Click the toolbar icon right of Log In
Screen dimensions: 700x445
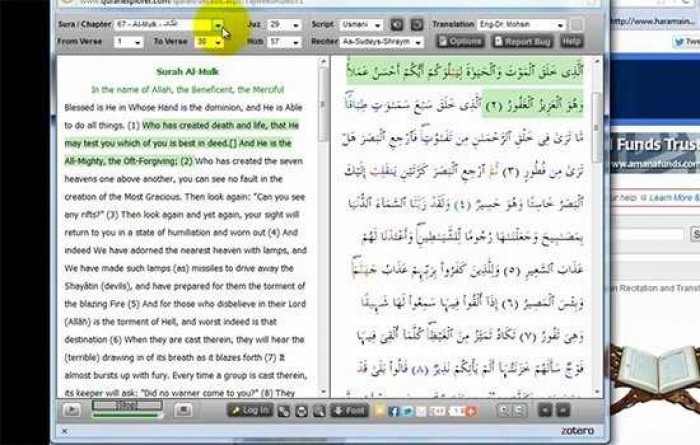[283, 411]
